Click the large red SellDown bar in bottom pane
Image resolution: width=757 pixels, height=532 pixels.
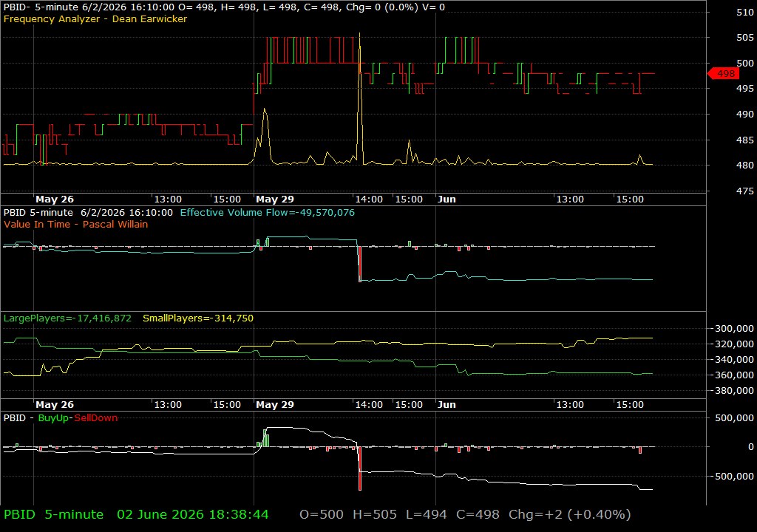pyautogui.click(x=360, y=468)
